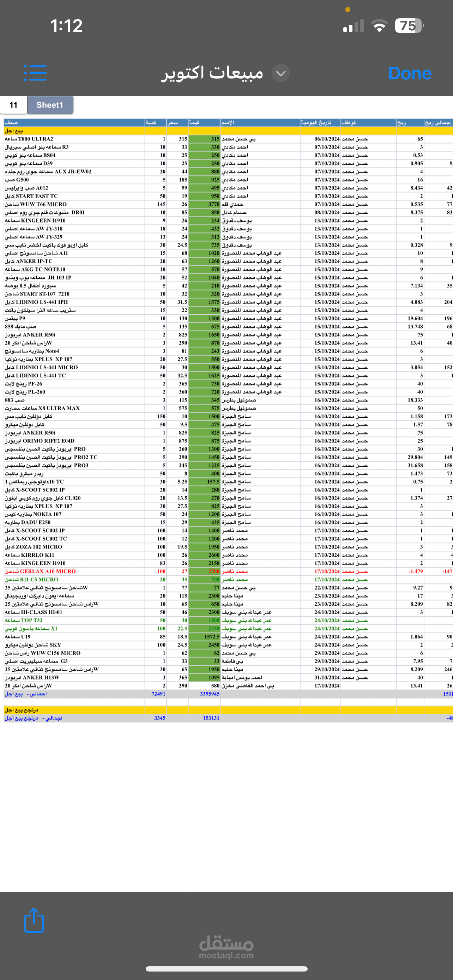Select the قيمة column header
The width and height of the screenshot is (453, 980).
(x=204, y=122)
